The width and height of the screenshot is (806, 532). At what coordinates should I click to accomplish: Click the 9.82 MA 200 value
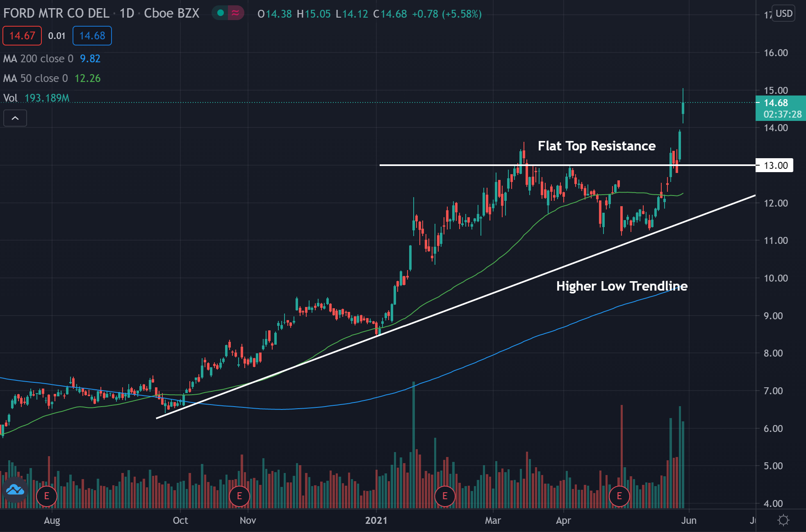coord(90,59)
